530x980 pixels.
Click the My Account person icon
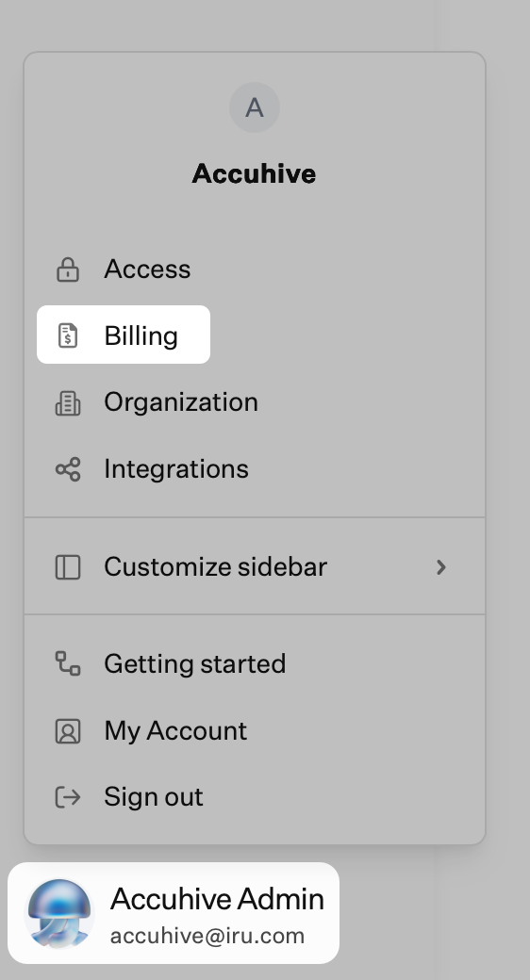(68, 730)
